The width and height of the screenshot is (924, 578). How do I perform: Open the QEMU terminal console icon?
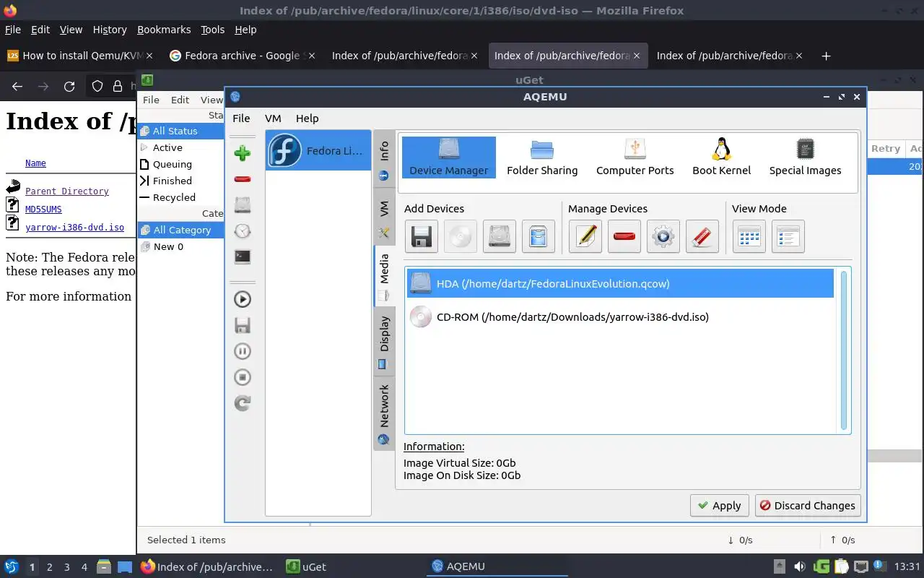pyautogui.click(x=243, y=256)
